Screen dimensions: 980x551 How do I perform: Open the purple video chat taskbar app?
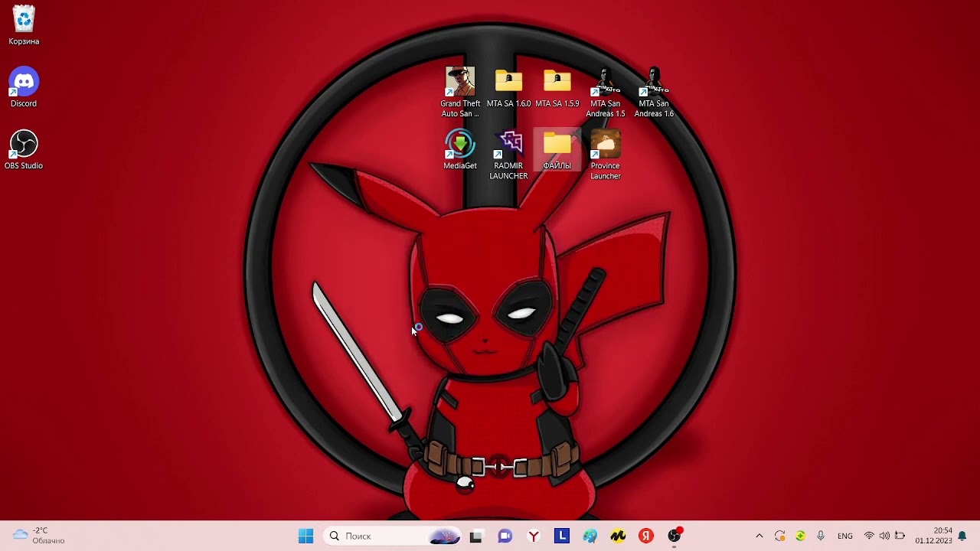505,536
